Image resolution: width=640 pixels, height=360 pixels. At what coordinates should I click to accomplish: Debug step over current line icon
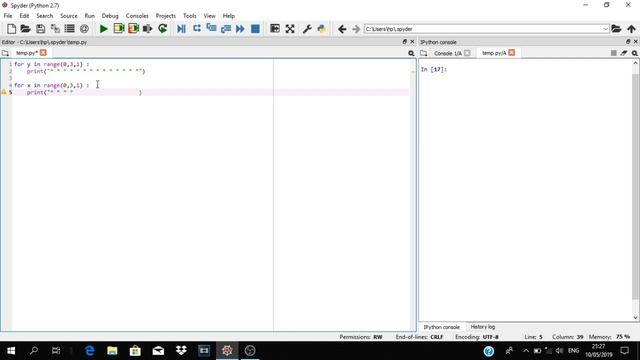coord(197,29)
